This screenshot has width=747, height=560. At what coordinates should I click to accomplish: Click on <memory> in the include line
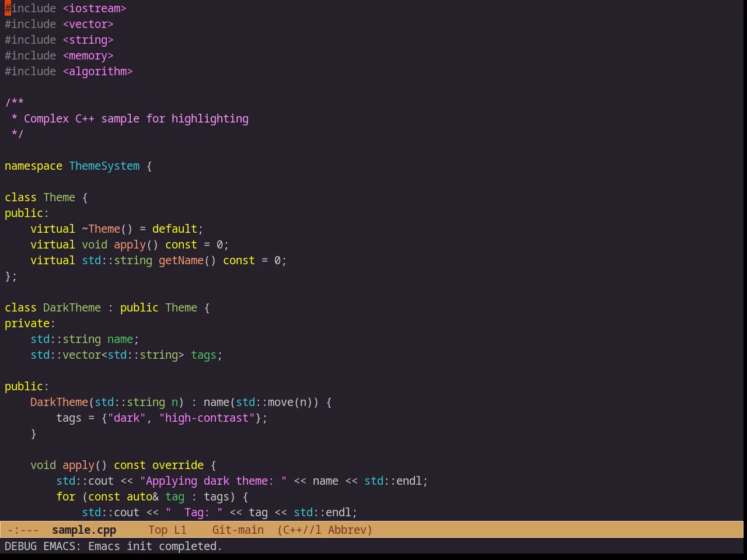click(88, 55)
